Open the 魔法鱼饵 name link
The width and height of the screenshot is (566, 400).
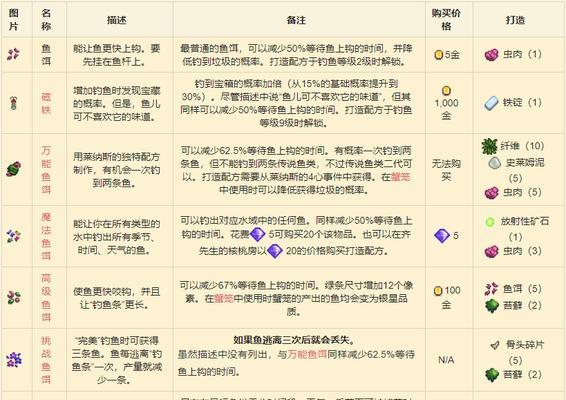(x=46, y=236)
